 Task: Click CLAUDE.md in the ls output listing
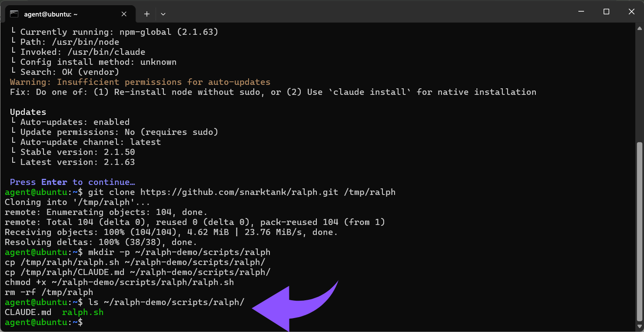point(28,312)
